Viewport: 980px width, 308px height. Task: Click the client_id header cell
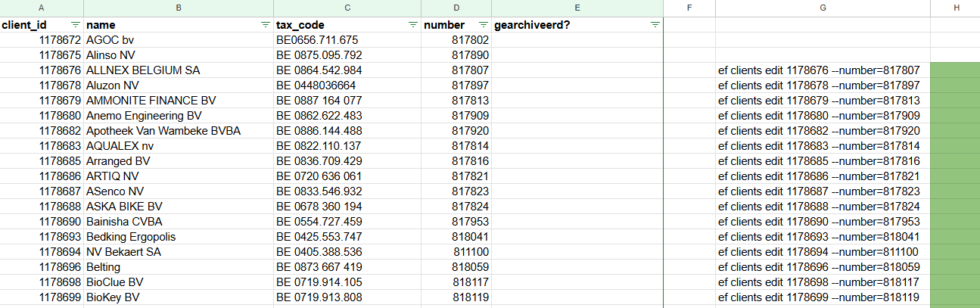point(42,25)
